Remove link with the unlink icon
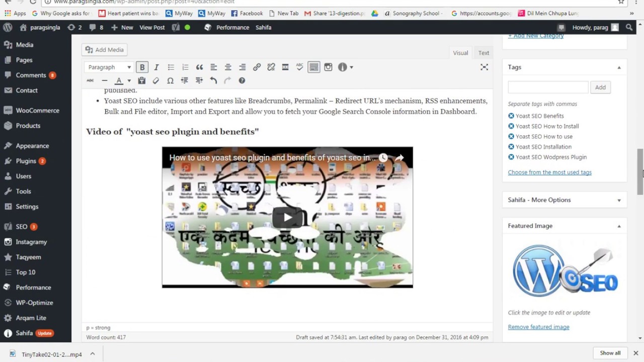 coord(271,67)
